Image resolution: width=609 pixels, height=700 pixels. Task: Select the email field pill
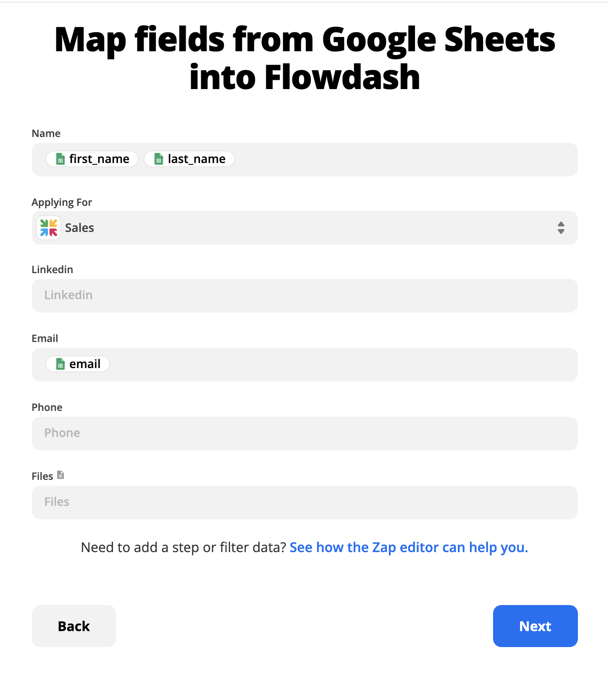click(78, 364)
